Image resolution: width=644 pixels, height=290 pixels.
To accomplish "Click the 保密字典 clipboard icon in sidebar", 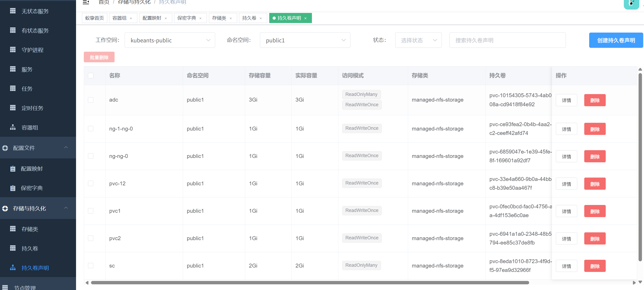I will tap(13, 188).
